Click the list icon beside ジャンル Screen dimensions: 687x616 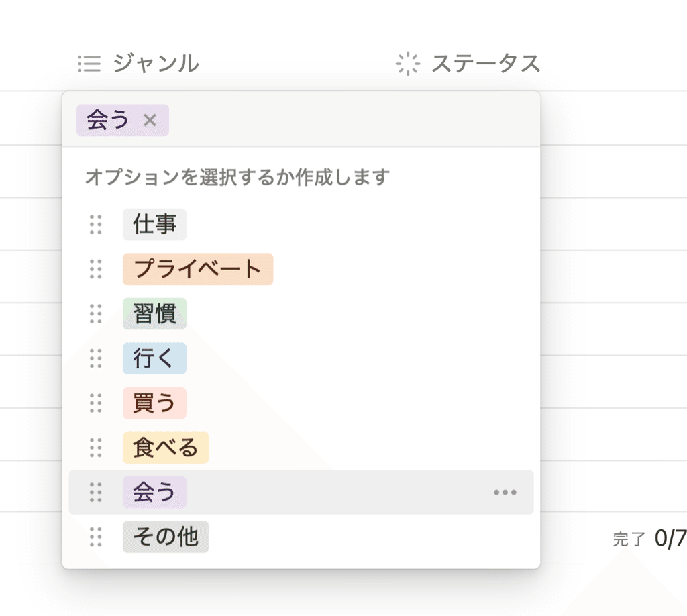(x=89, y=64)
